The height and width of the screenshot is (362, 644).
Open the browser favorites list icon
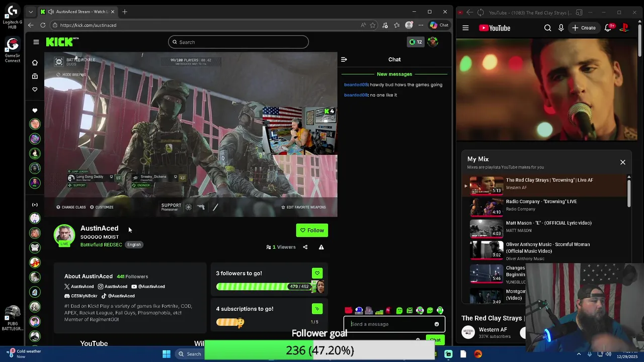pos(397,25)
